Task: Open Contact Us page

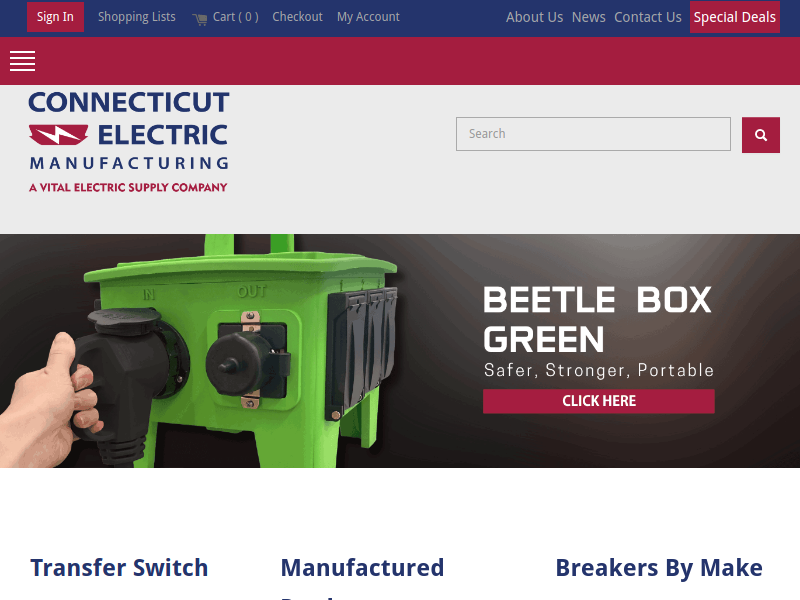Action: 647,17
